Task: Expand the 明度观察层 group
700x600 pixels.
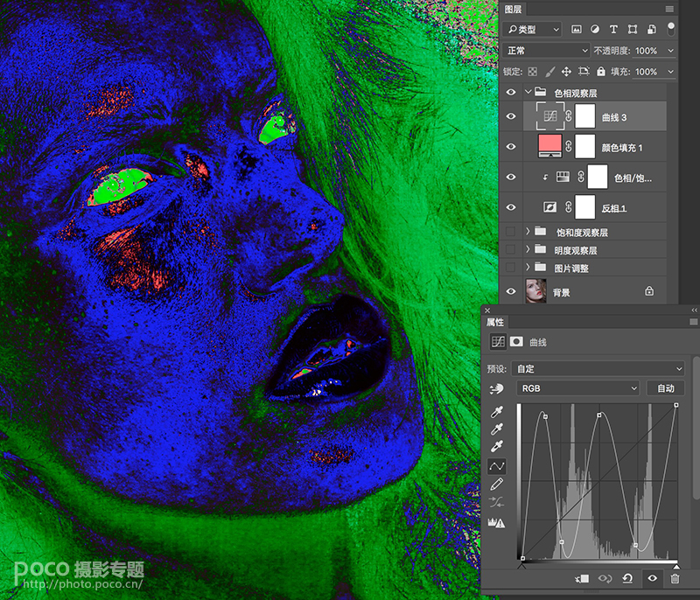Action: (528, 249)
